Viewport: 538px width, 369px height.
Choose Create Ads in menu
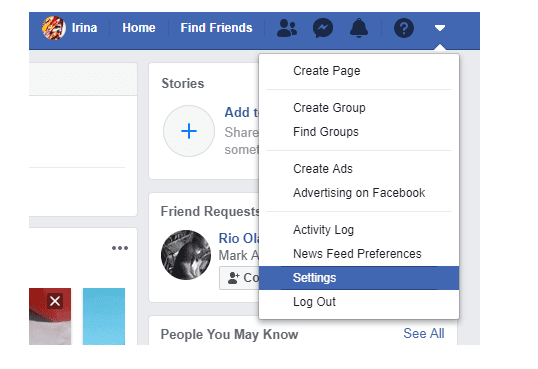pos(359,169)
